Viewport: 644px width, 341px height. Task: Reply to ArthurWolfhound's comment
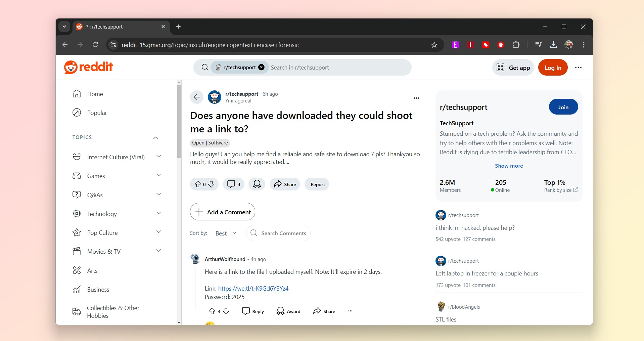click(x=252, y=311)
